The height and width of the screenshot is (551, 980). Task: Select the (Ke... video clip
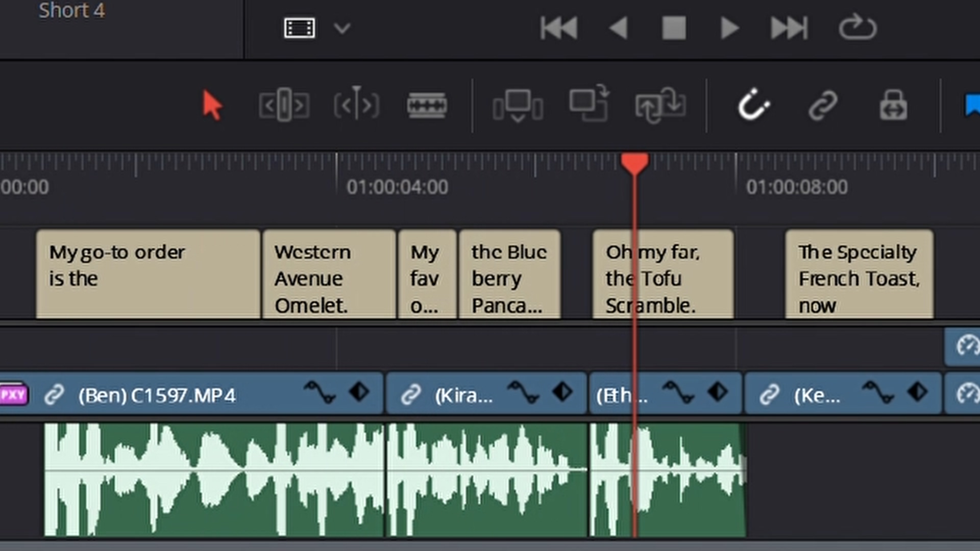coord(843,394)
